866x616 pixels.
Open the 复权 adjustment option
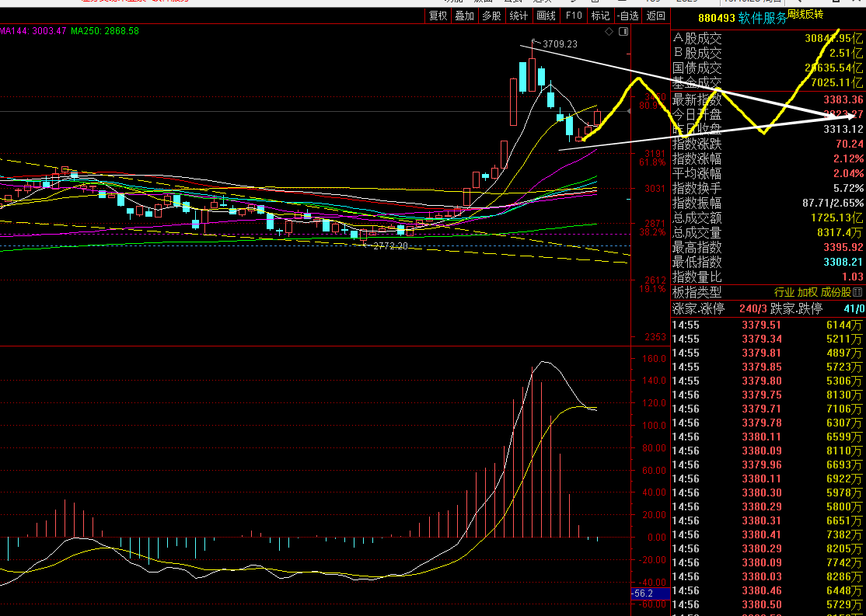point(438,16)
